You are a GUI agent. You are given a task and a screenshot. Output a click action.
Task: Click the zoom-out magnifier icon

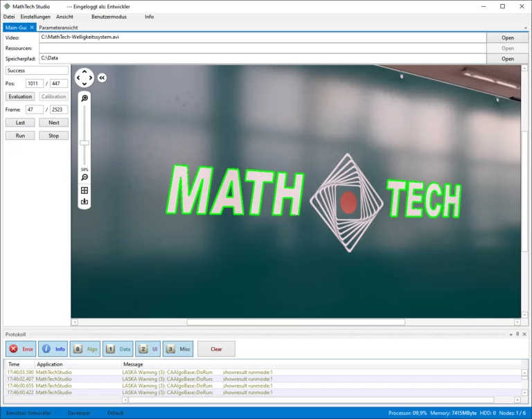[85, 177]
